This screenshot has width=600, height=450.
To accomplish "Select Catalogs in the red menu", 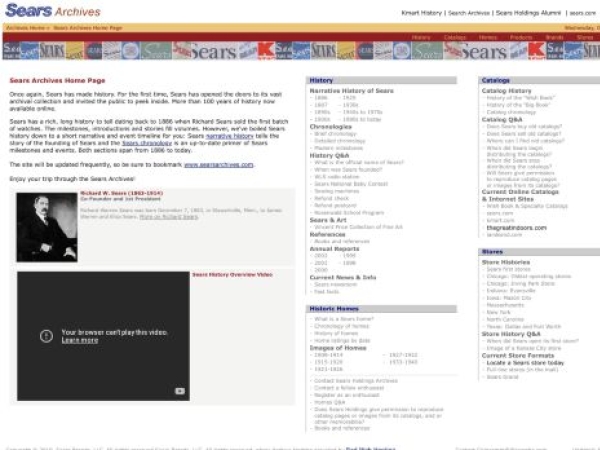I will tap(455, 38).
